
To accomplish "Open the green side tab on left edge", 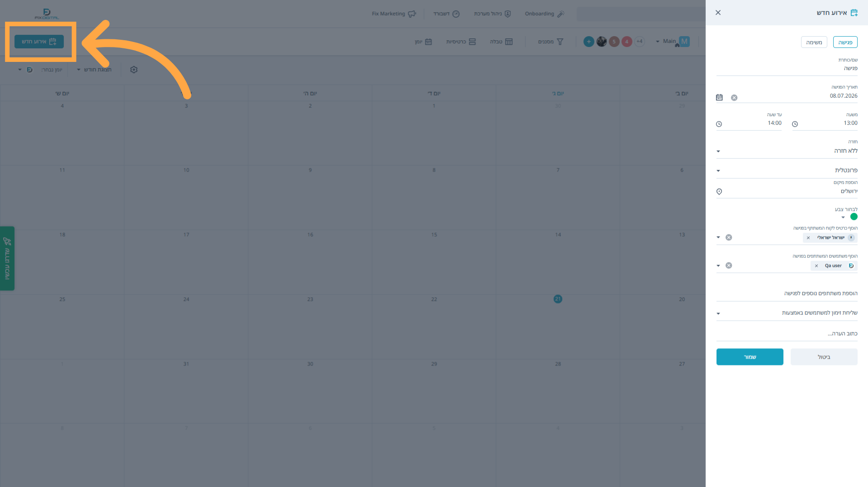I will click(x=7, y=258).
